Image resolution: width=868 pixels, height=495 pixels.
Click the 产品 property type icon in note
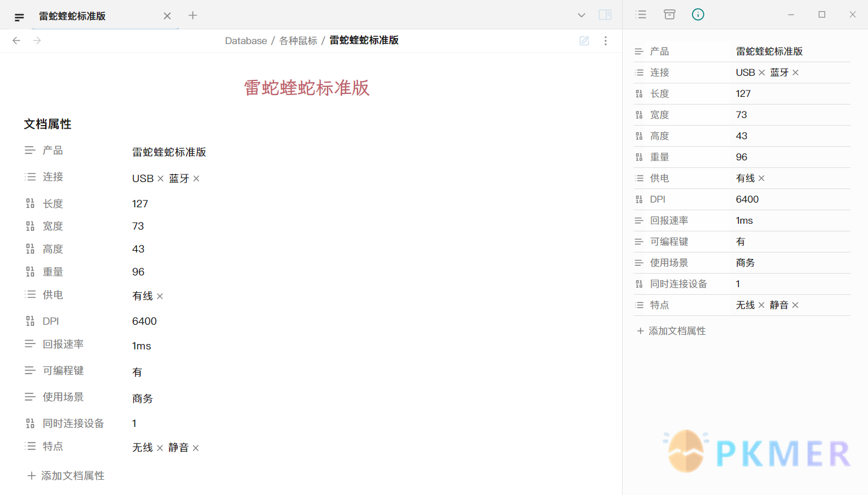coord(30,150)
